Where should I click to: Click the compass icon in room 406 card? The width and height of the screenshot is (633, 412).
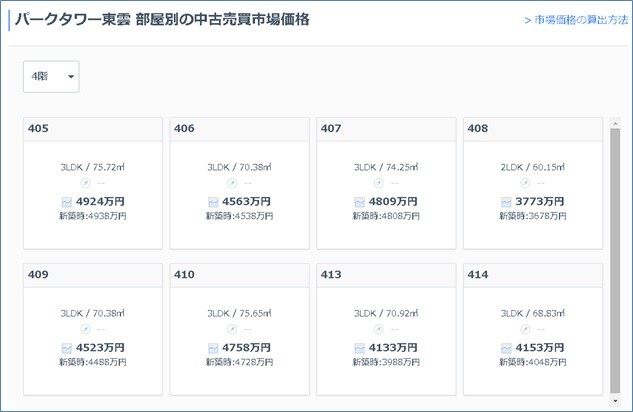tap(232, 183)
